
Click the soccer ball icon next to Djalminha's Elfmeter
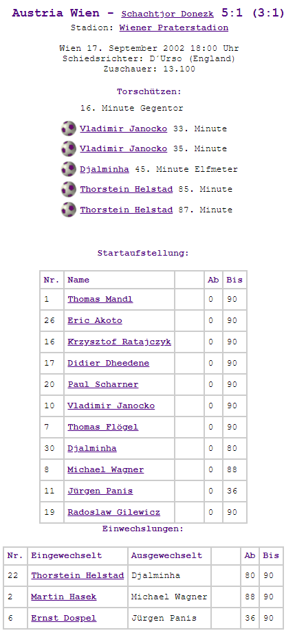pyautogui.click(x=69, y=169)
